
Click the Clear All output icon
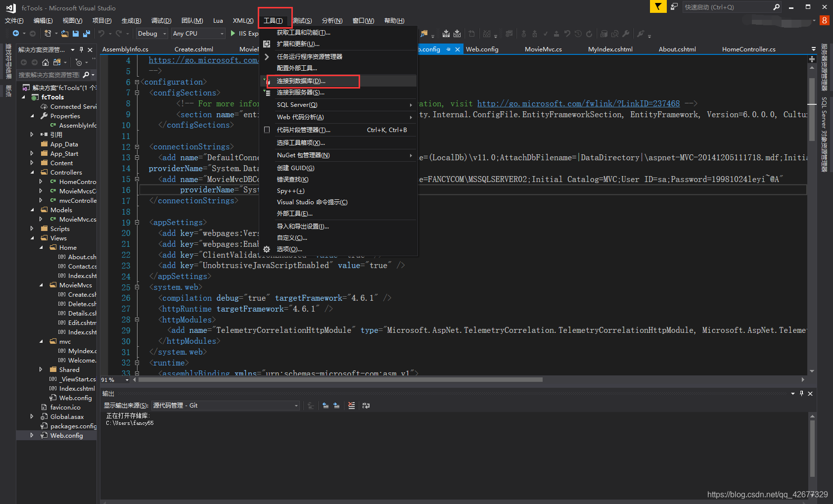[351, 406]
